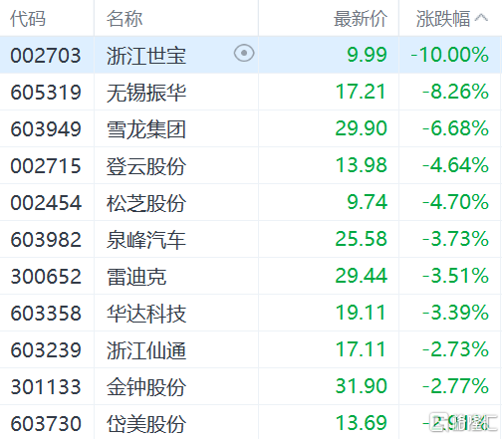Click the -8.26% change value
Viewport: 504px width, 439px height.
tap(455, 92)
